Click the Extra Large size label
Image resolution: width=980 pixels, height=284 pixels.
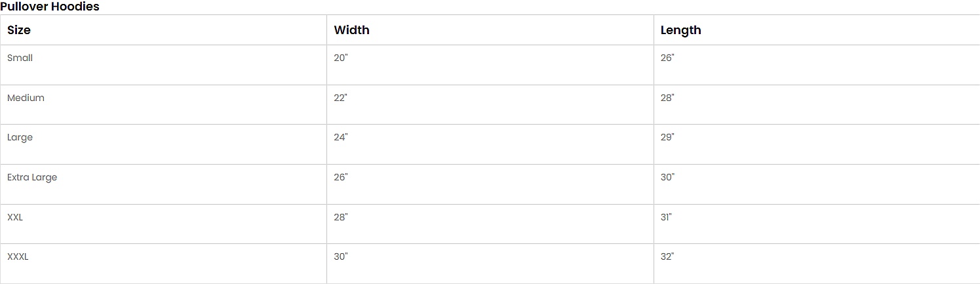point(32,177)
